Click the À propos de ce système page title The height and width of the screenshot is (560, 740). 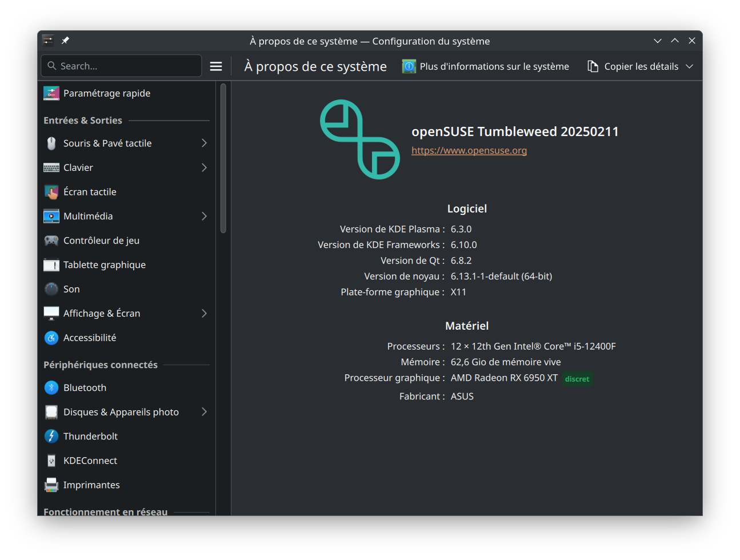pos(315,66)
